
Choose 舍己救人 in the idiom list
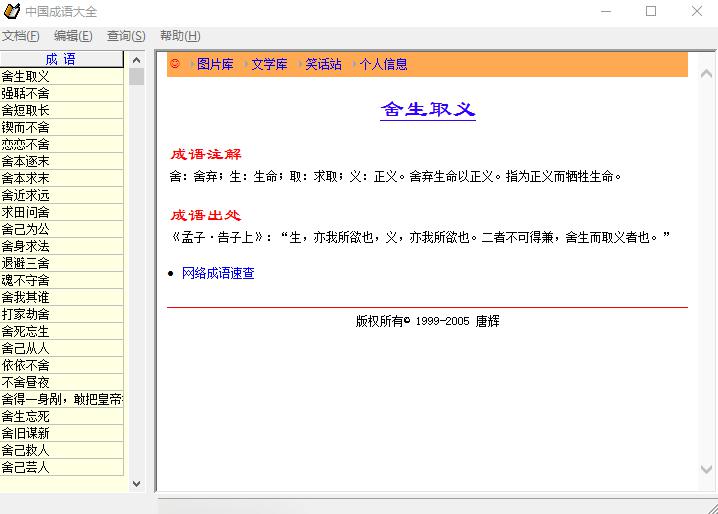pyautogui.click(x=26, y=450)
